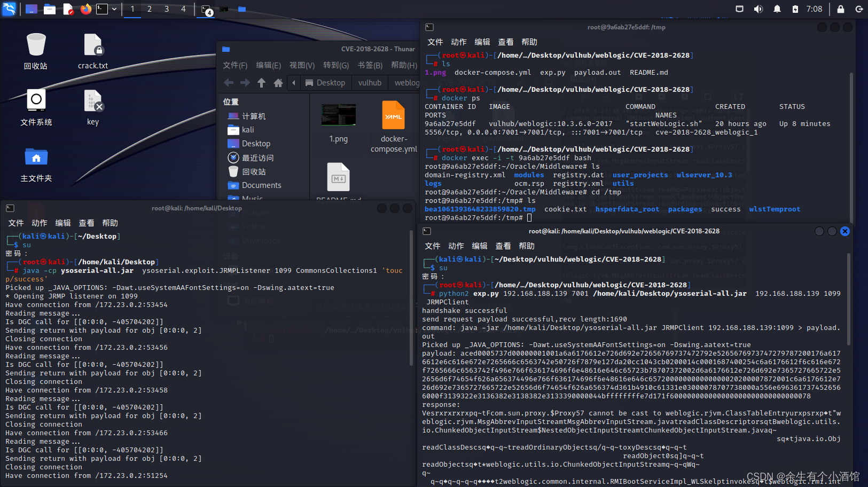The image size is (868, 487).
Task: Lock the screen with the padlock icon
Action: [x=841, y=9]
